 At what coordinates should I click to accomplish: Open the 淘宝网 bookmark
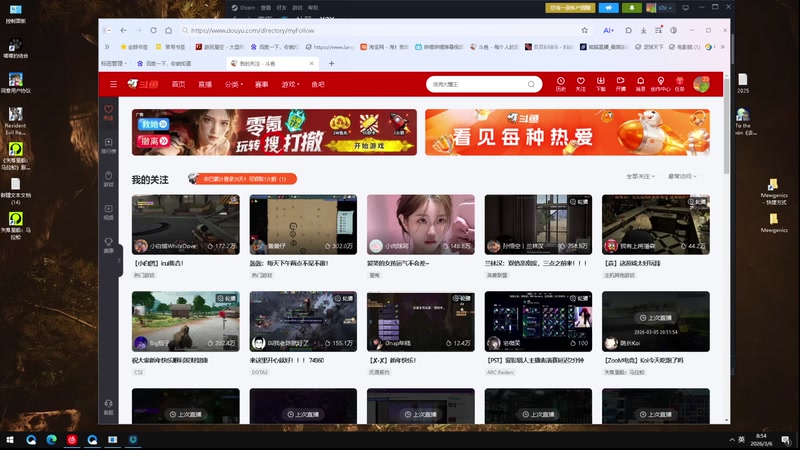[x=384, y=47]
